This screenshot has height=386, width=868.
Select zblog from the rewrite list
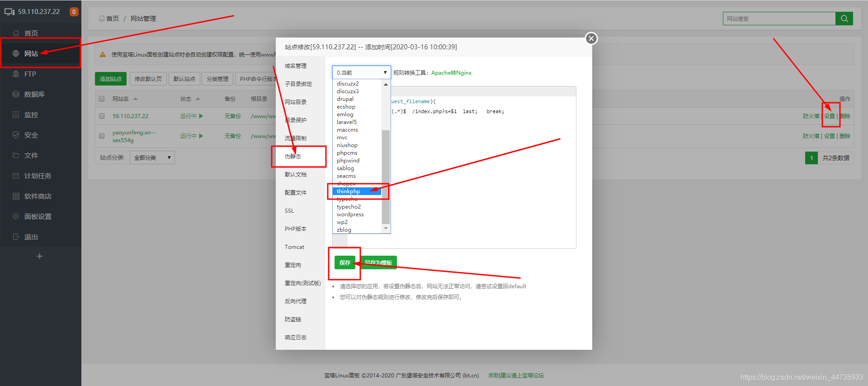coord(357,230)
